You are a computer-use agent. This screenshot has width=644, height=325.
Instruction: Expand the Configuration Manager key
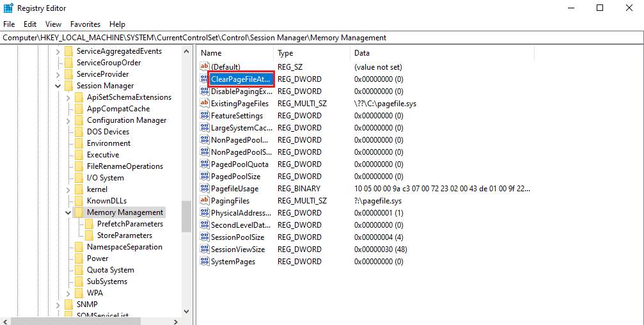click(x=68, y=120)
